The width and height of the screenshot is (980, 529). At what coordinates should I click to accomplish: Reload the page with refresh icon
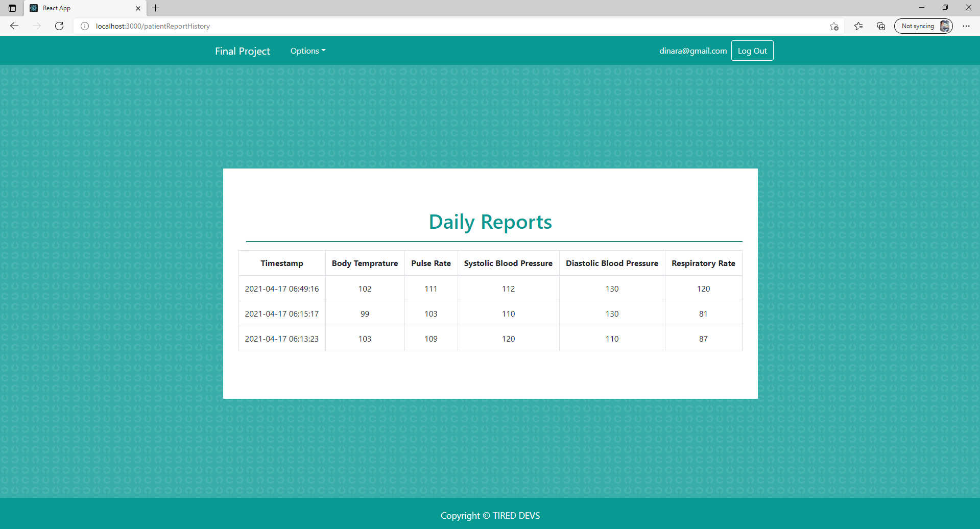(x=59, y=26)
